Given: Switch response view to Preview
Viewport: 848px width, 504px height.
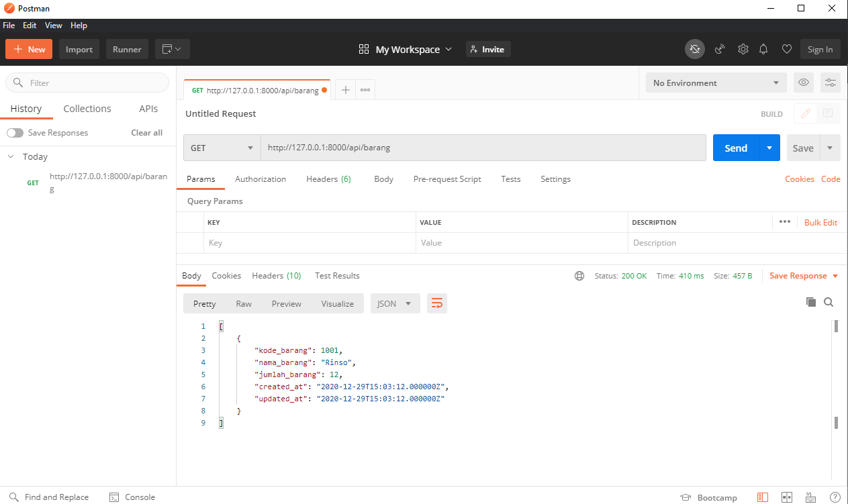Looking at the screenshot, I should (287, 303).
